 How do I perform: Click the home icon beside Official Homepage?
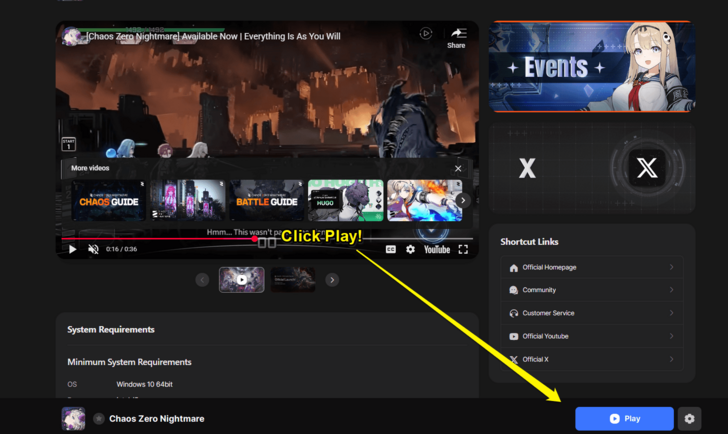tap(514, 268)
